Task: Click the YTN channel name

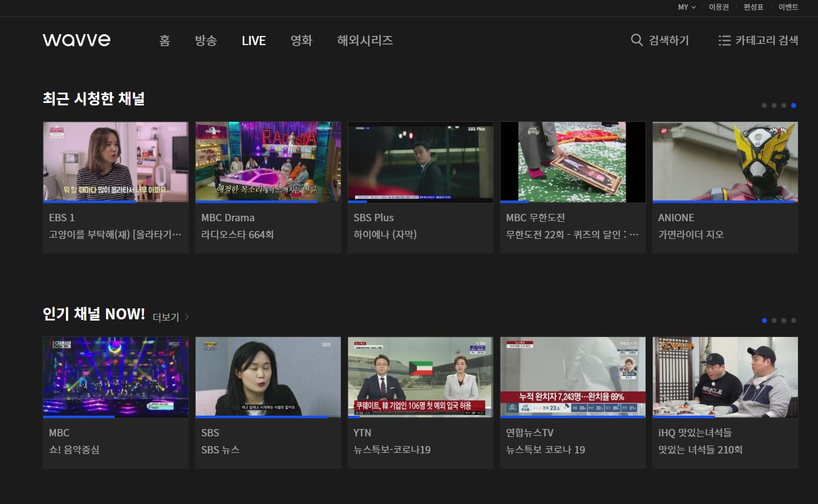Action: 363,433
